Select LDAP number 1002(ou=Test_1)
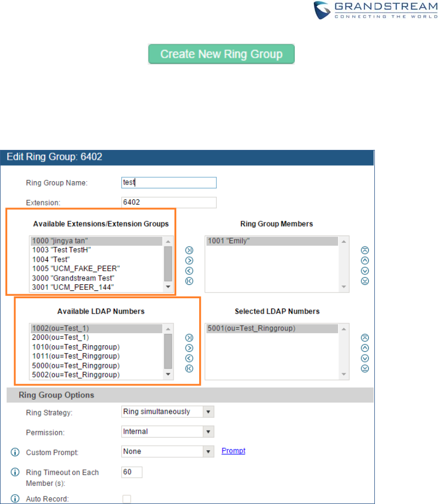The width and height of the screenshot is (438, 504). click(x=97, y=328)
